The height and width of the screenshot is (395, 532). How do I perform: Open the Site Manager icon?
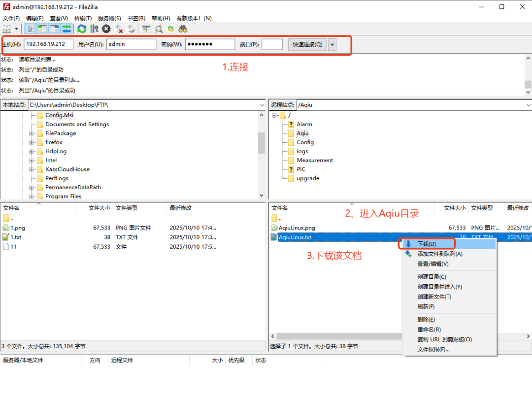click(7, 29)
